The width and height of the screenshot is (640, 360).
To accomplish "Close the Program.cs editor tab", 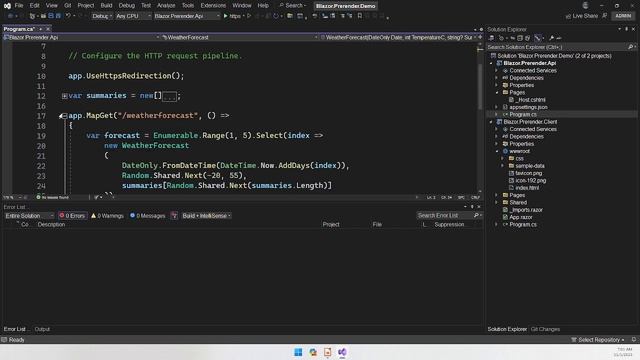I will pos(48,29).
